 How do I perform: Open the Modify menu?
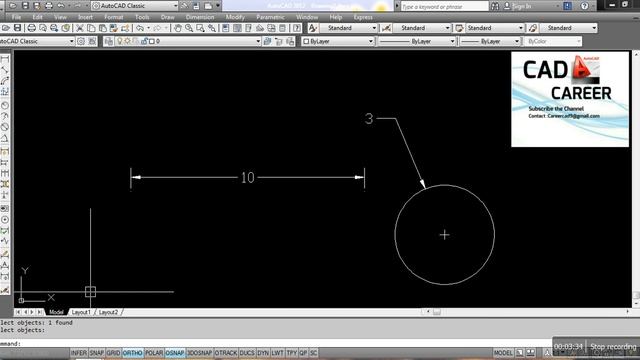235,17
